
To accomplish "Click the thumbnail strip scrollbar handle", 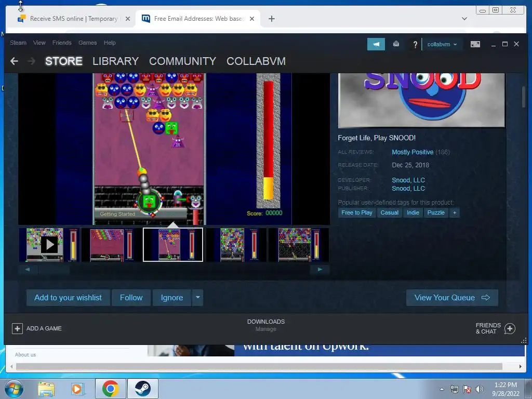I will coord(54,270).
